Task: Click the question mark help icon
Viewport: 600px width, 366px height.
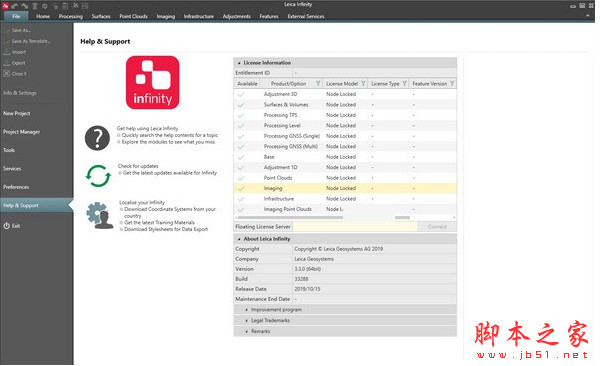Action: point(97,138)
